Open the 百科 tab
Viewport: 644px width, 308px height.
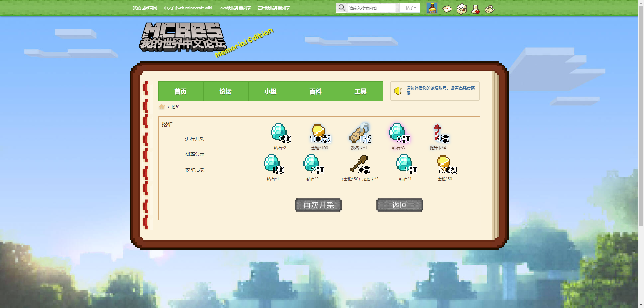316,91
